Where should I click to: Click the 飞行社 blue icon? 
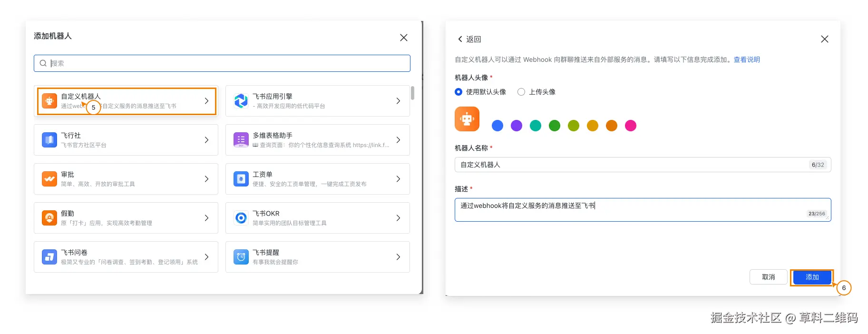click(49, 140)
